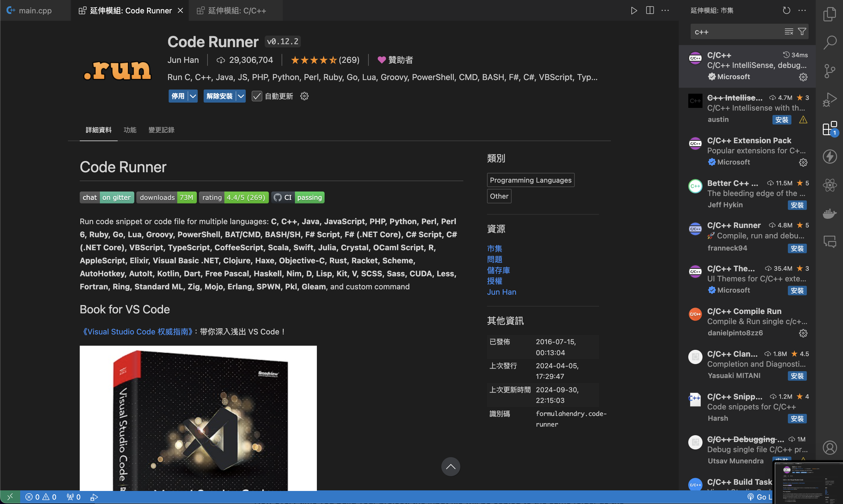Click the debug run icon in status bar
843x504 pixels.
pos(94,497)
